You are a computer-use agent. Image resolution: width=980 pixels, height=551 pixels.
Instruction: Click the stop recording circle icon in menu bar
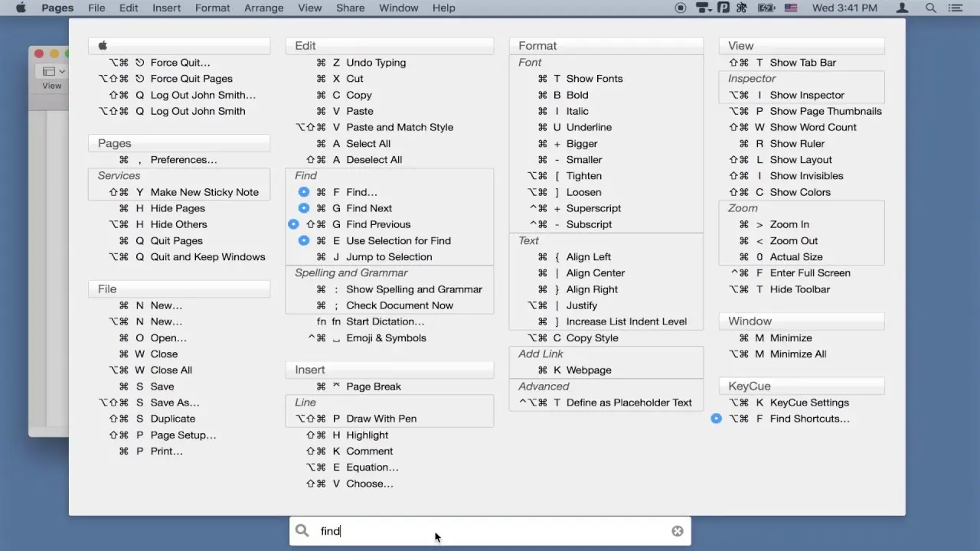[x=681, y=8]
